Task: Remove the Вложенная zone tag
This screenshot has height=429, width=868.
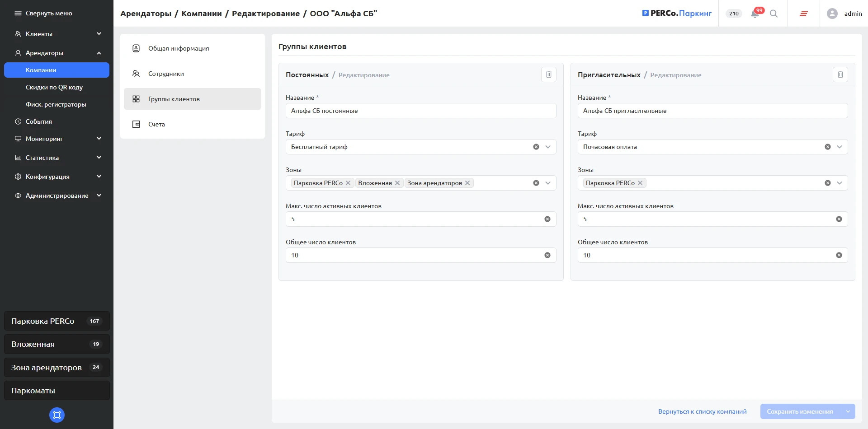Action: pos(397,183)
